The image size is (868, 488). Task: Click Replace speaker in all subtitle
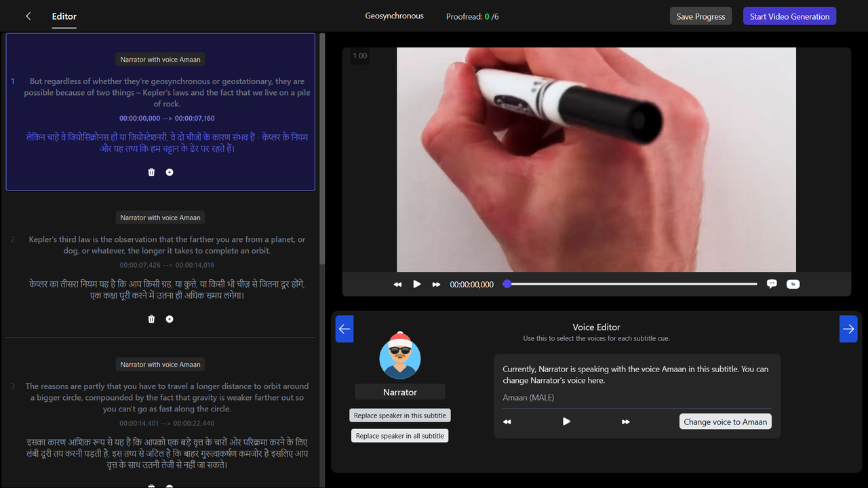coord(399,435)
